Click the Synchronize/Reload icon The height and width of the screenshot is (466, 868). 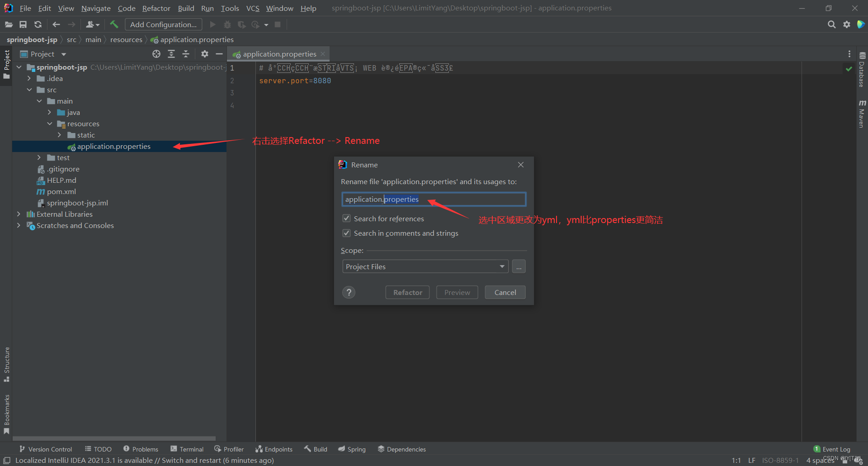point(38,24)
